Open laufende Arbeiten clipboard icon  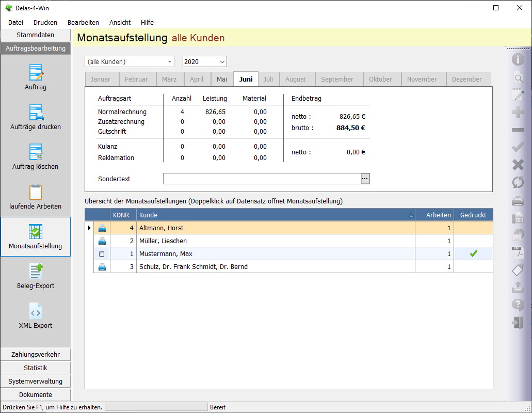click(x=36, y=192)
